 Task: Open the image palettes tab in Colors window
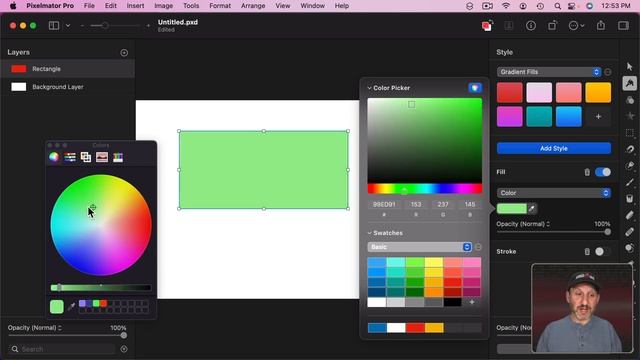(x=102, y=157)
